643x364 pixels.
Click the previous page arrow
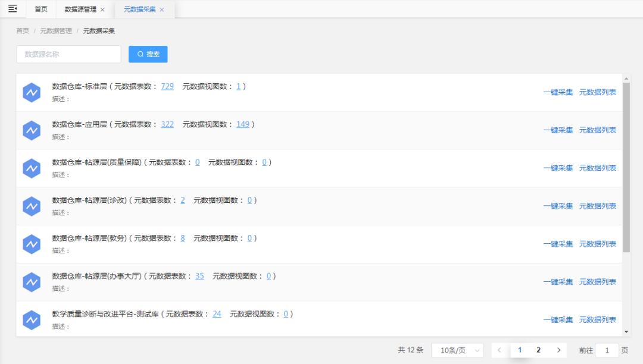(500, 350)
